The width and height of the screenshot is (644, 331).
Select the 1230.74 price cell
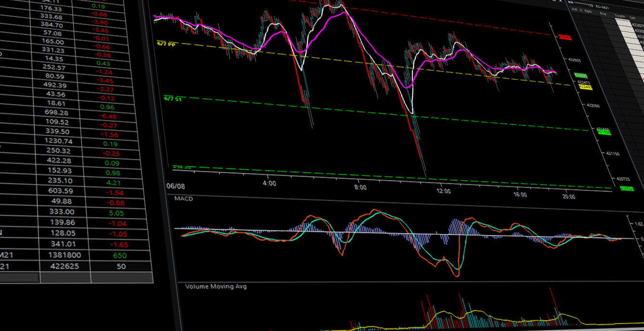58,141
